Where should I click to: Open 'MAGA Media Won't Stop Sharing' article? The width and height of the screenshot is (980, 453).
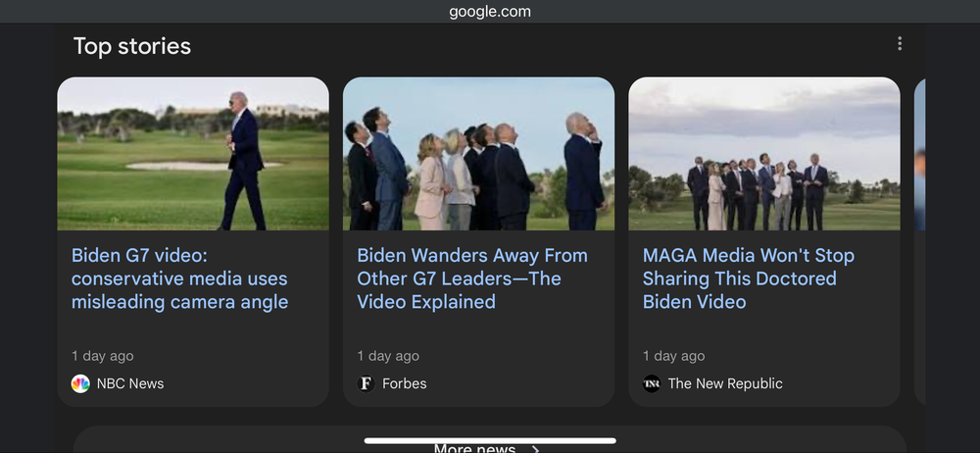click(749, 278)
